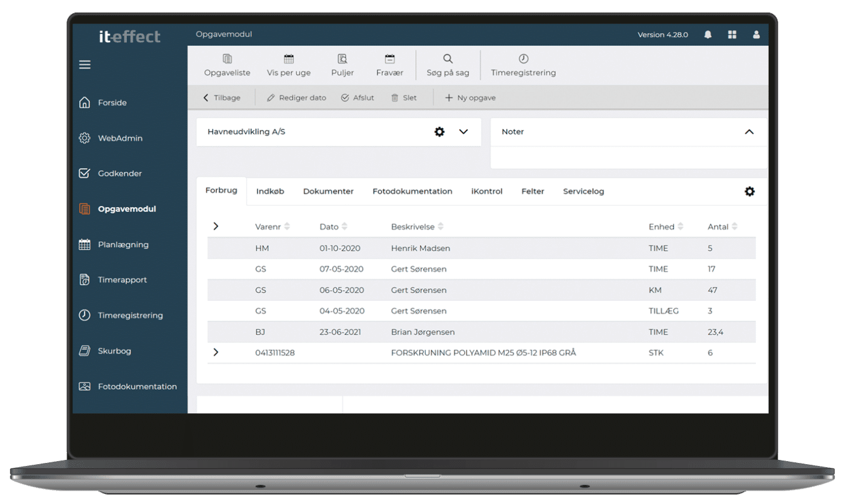Switch to Vis per uge view

(x=289, y=65)
